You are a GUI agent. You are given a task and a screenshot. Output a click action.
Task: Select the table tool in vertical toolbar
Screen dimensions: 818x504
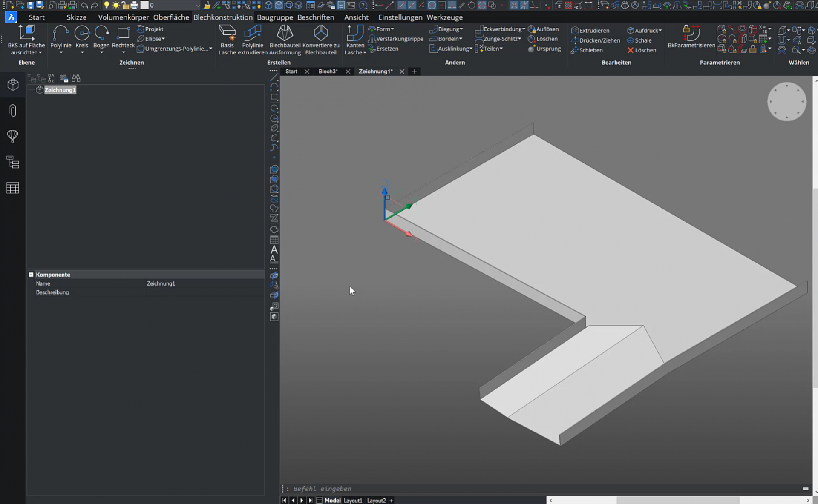pos(274,240)
